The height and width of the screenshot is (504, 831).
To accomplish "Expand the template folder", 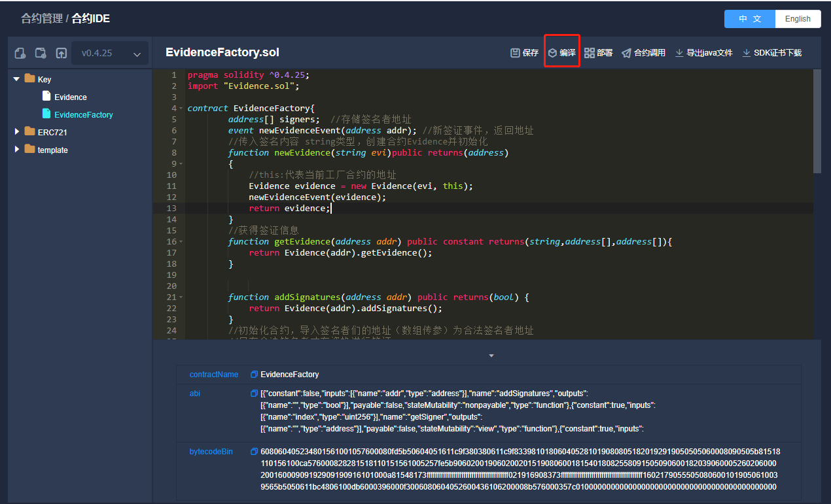I will coord(16,150).
